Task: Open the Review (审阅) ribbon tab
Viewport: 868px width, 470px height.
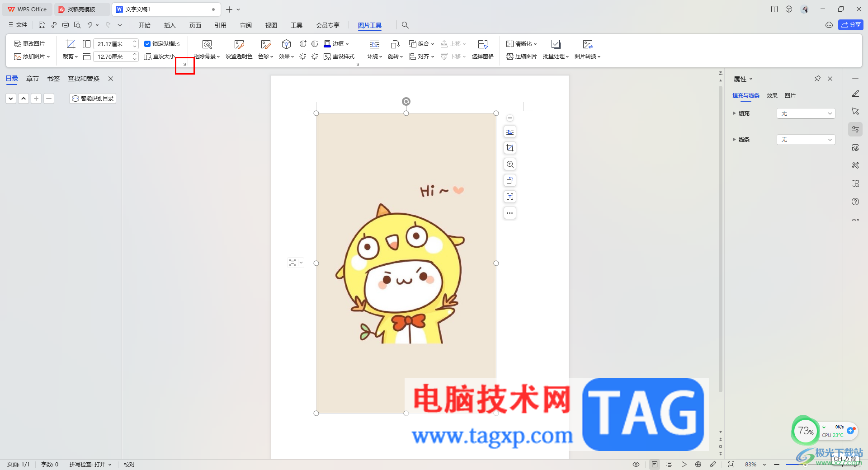Action: click(246, 25)
